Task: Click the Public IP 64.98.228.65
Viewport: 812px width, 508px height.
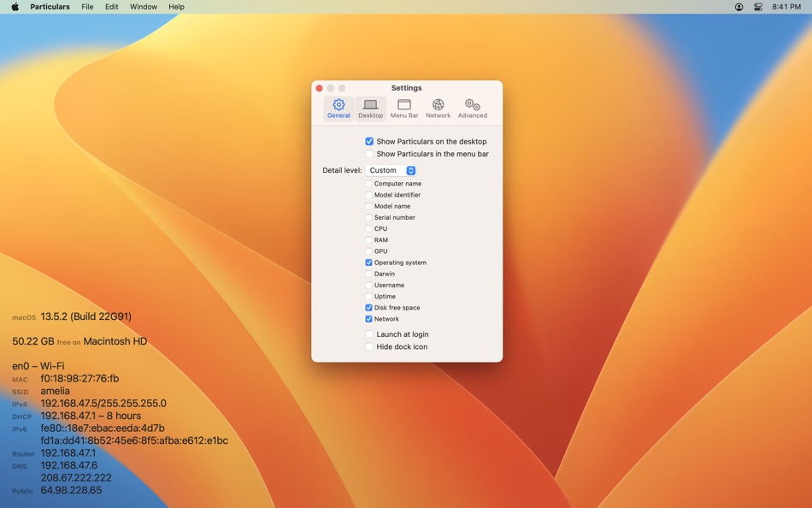Action: (x=71, y=490)
